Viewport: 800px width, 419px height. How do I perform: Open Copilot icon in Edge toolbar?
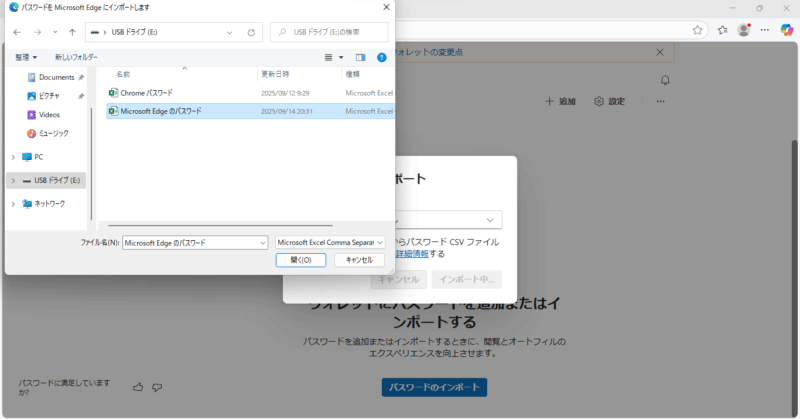click(787, 30)
